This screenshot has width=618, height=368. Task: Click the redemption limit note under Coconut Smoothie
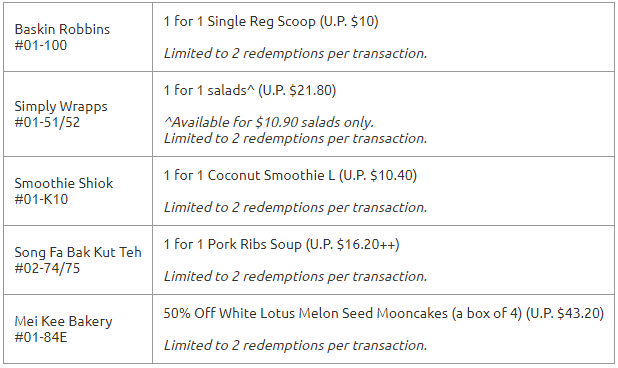click(x=295, y=207)
